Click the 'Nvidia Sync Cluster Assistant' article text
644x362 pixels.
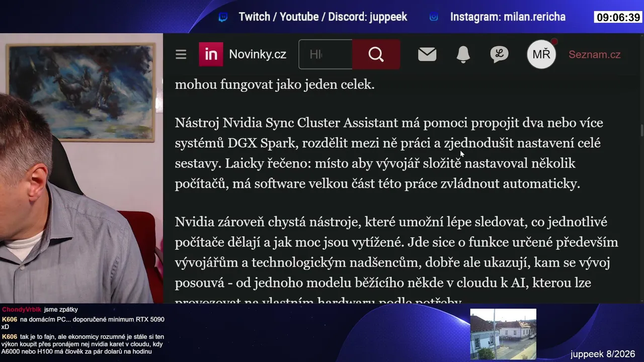[310, 123]
